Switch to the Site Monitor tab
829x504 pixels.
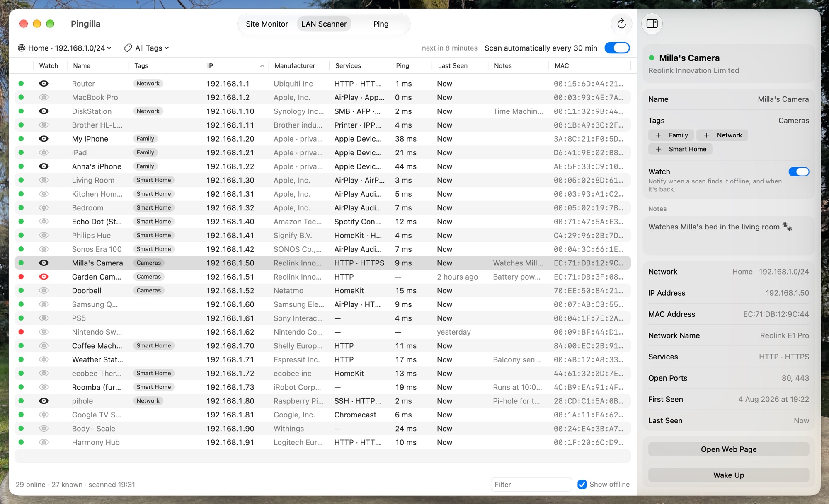click(267, 24)
